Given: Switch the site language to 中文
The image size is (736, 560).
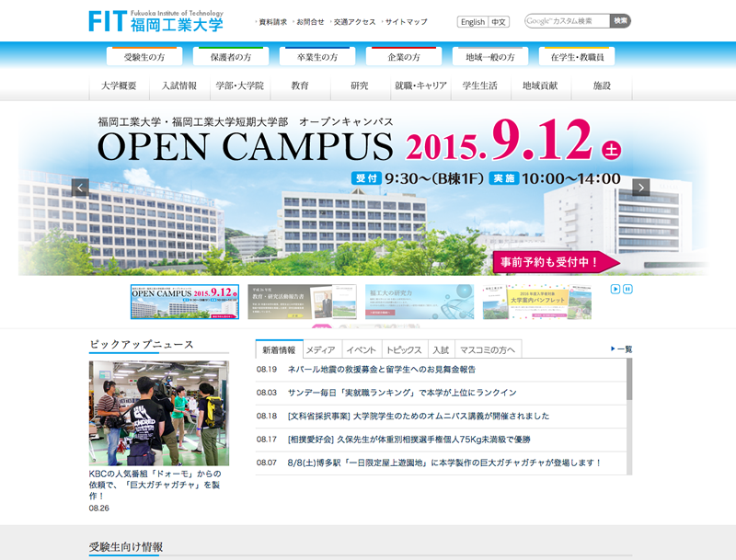Looking at the screenshot, I should pyautogui.click(x=499, y=22).
